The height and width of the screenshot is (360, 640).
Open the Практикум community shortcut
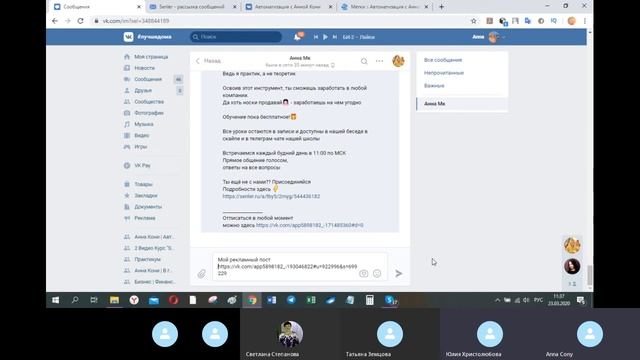pos(147,259)
